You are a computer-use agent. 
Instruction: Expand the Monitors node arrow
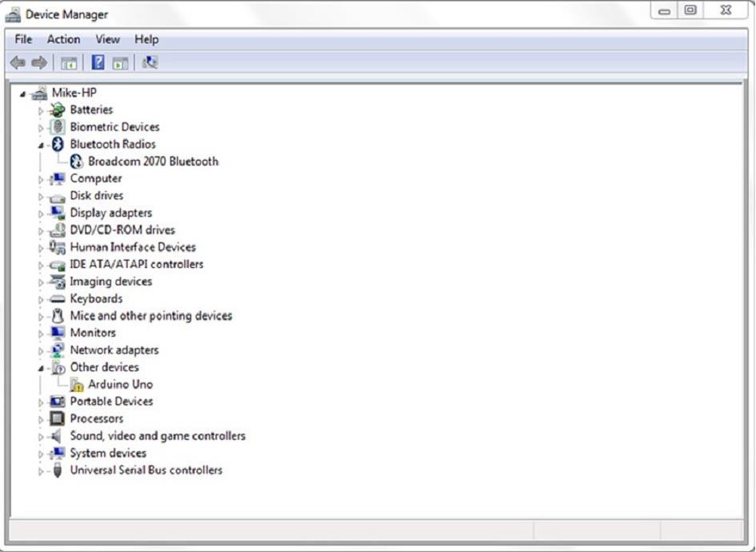pos(41,334)
